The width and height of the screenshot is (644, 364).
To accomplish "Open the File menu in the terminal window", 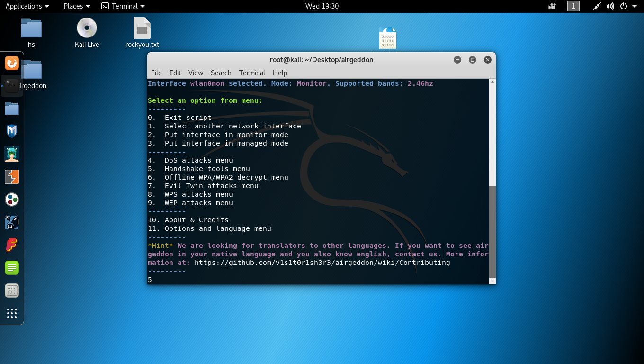I will [156, 73].
